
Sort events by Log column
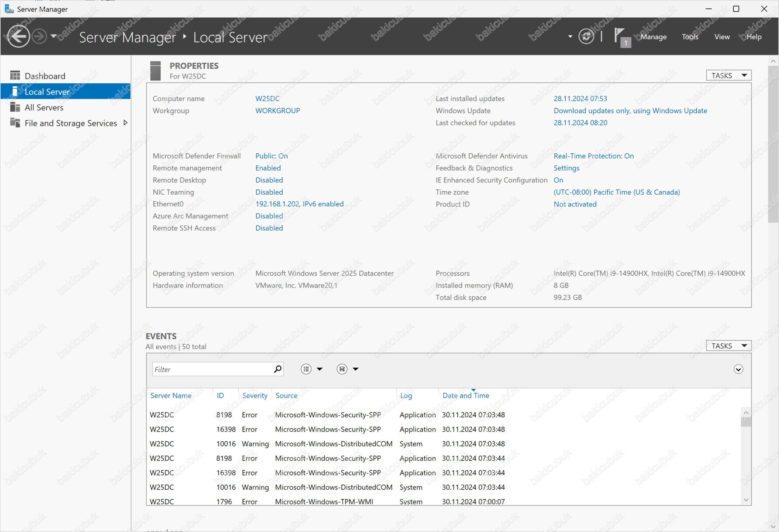406,395
